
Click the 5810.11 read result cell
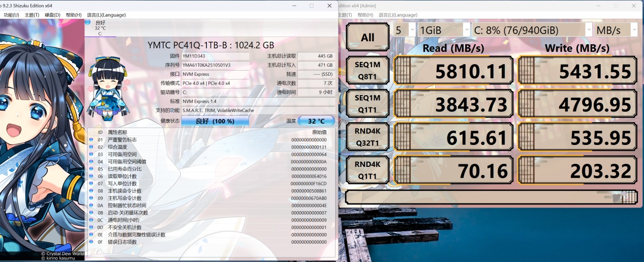[453, 70]
